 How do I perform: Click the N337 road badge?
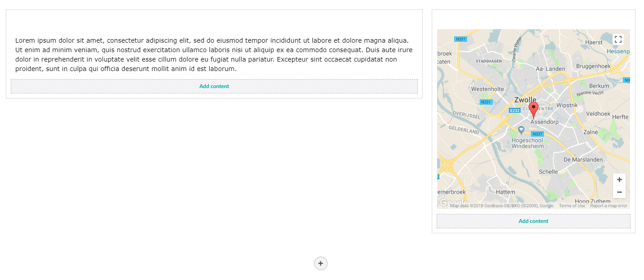tap(537, 134)
